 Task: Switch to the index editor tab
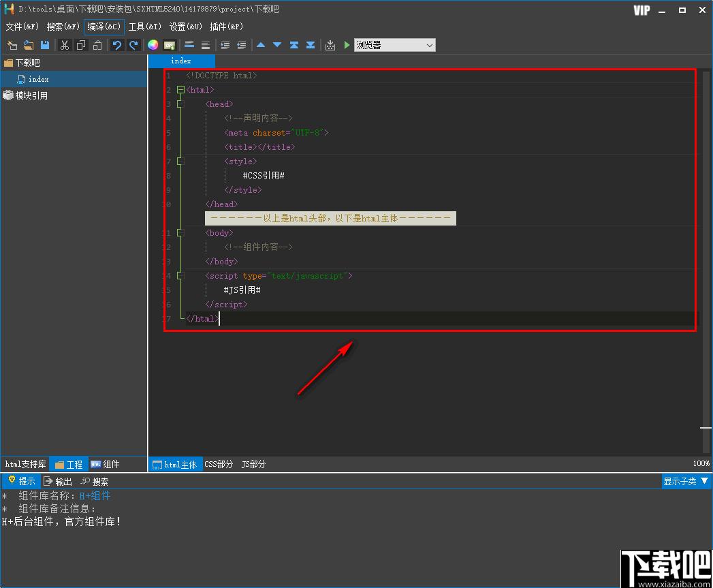coord(181,61)
